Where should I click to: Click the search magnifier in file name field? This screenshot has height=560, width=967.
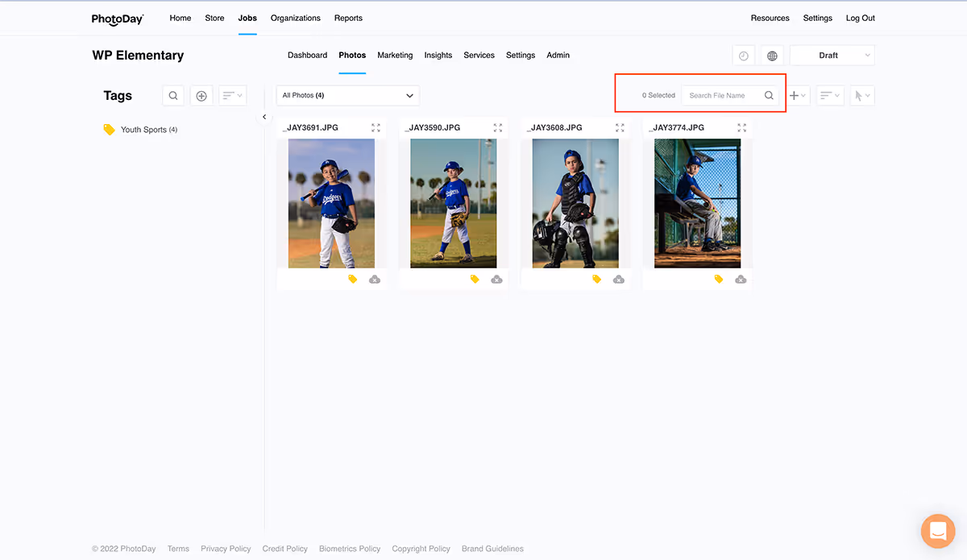tap(769, 95)
